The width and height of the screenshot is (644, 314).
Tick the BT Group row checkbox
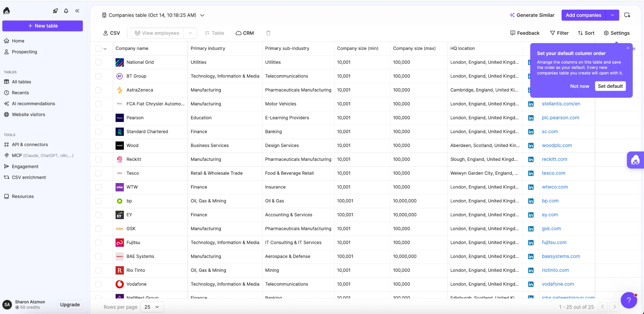[99, 76]
